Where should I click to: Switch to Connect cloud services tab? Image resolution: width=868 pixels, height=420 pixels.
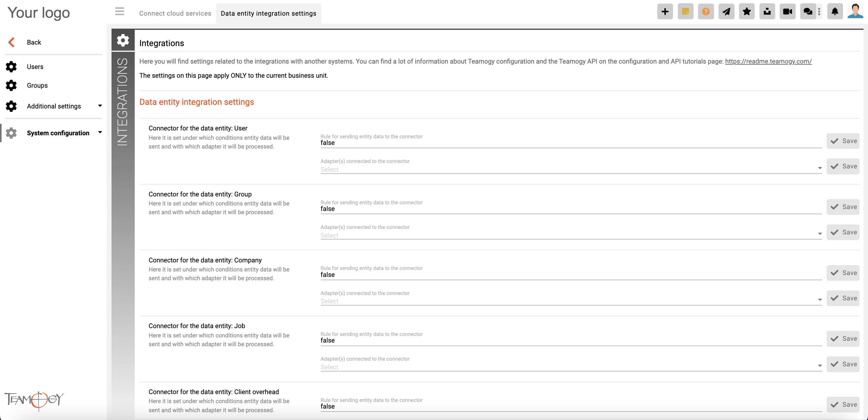coord(175,14)
